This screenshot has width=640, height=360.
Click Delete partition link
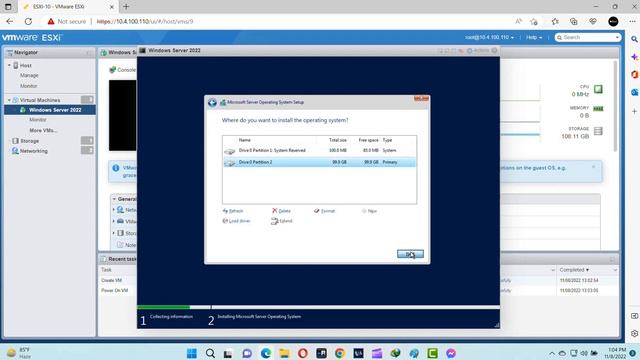[x=281, y=211]
